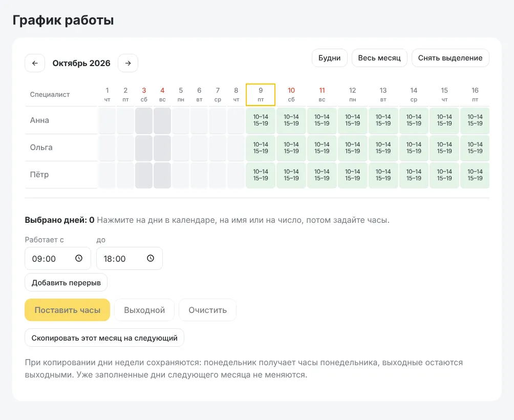Viewport: 514px width, 420px height.
Task: Select specialist row 'Ольга'
Action: (x=61, y=148)
